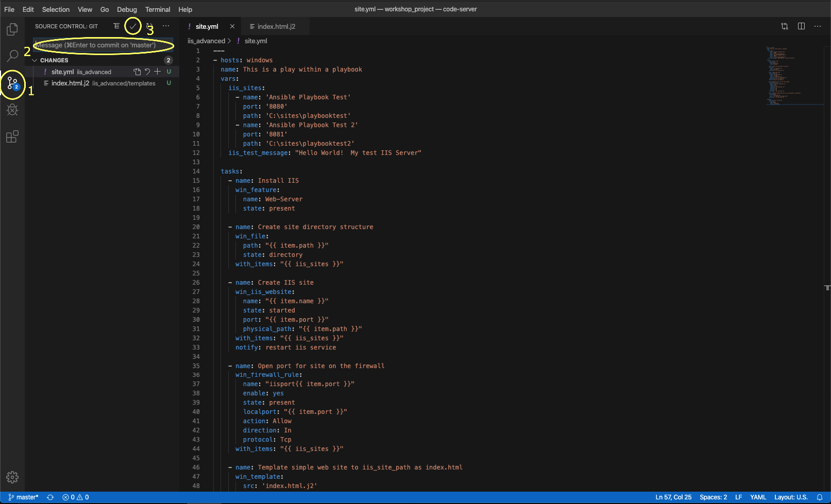The height and width of the screenshot is (504, 831).
Task: Open the Manage gear at bottom of sidebar
Action: pos(12,477)
